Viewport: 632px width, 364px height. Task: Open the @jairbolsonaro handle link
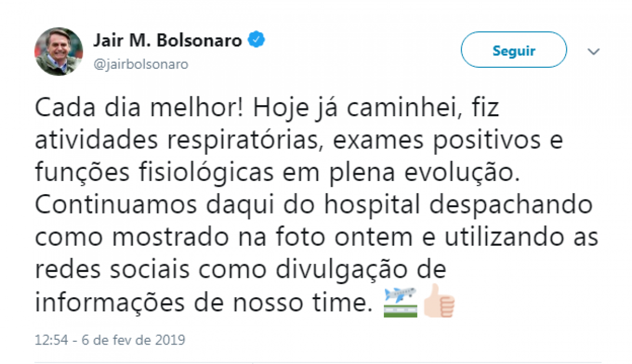tap(141, 64)
